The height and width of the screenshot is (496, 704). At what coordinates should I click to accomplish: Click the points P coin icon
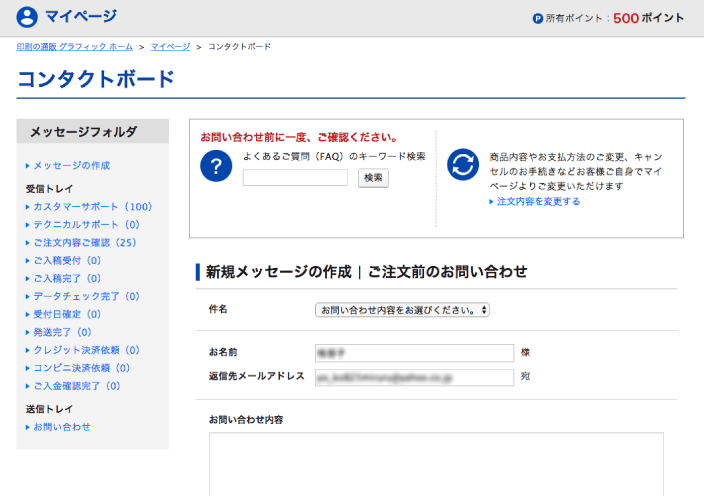click(537, 18)
